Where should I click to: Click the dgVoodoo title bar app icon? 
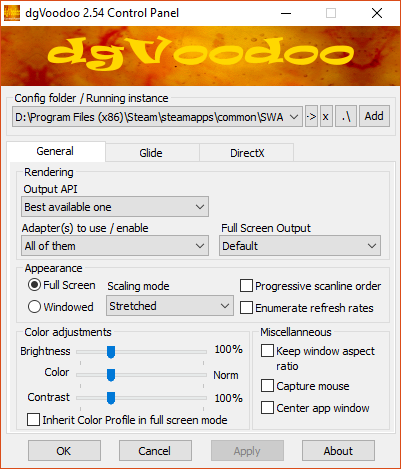(x=12, y=13)
